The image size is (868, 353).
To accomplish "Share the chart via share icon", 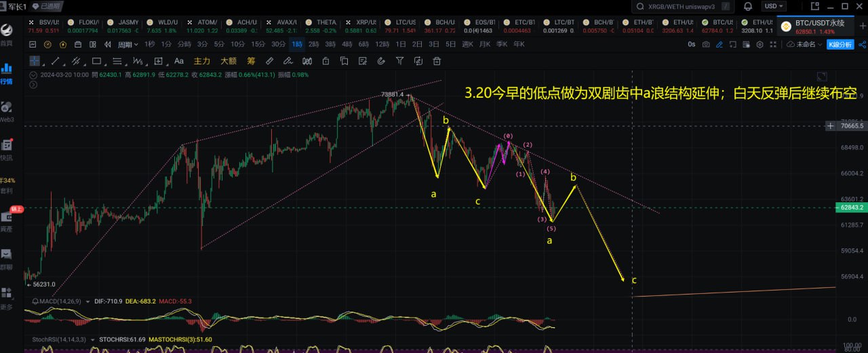I will (x=863, y=44).
